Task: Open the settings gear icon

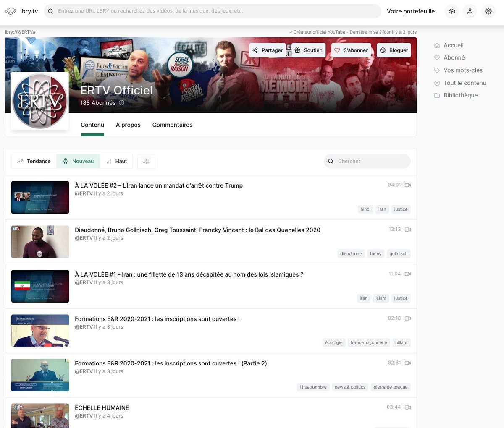Action: (488, 11)
